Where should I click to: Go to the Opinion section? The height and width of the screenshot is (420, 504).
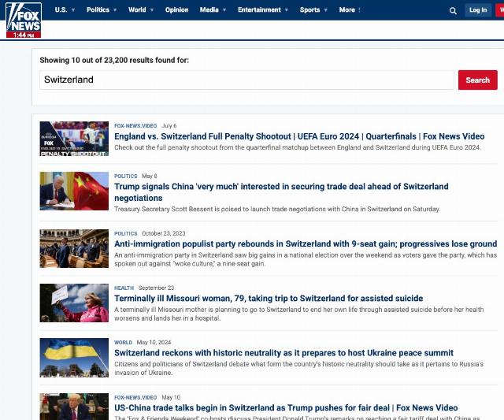pyautogui.click(x=176, y=9)
